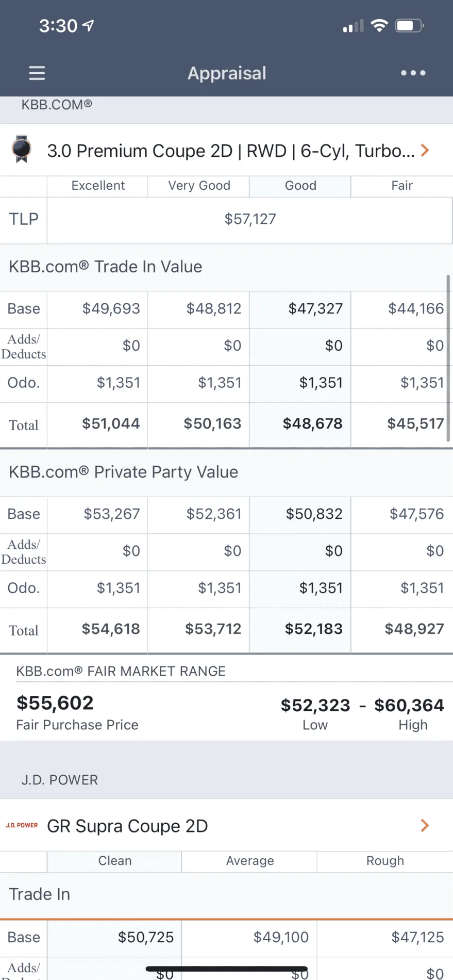Tap the KBB award ribbon badge icon

point(22,149)
